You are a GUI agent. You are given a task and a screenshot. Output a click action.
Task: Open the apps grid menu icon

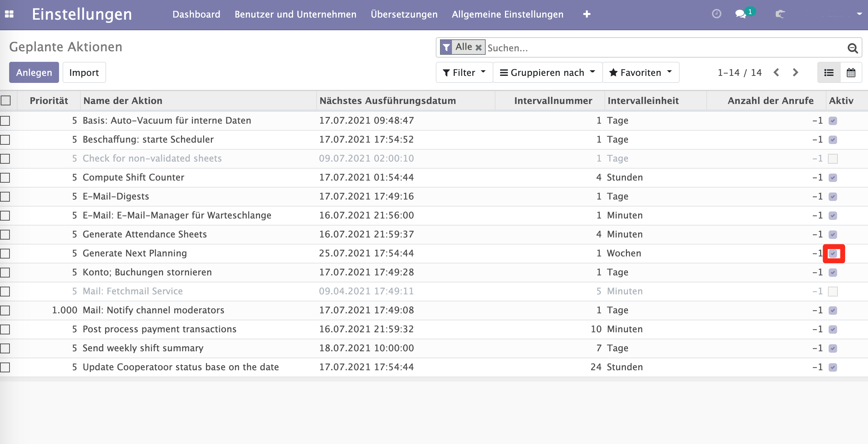9,14
